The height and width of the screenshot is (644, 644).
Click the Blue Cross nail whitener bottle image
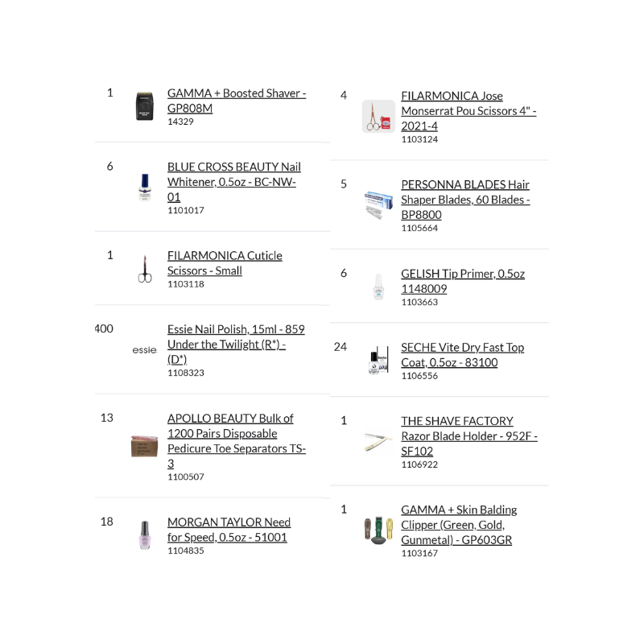click(x=144, y=187)
